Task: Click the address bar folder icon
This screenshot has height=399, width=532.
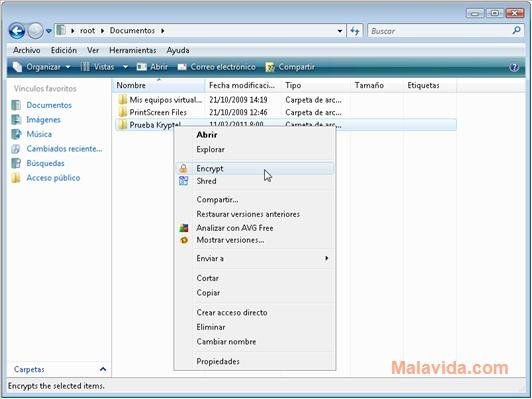Action: point(61,30)
